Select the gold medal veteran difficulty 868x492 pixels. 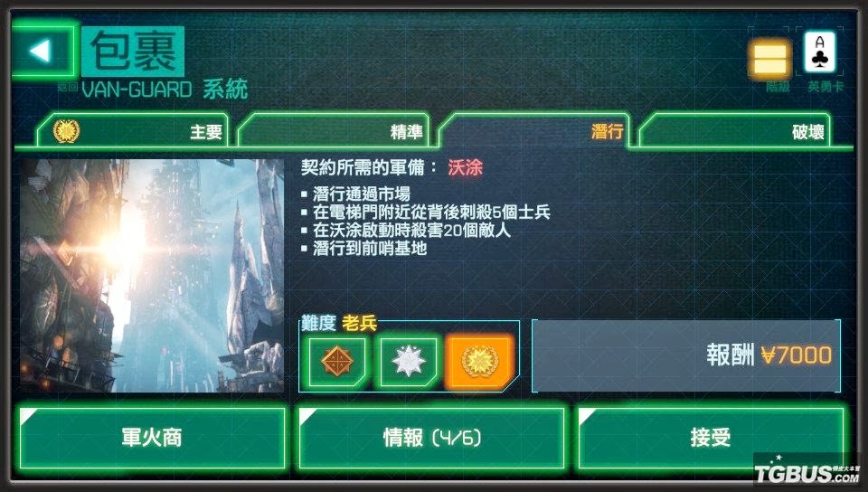pos(479,362)
